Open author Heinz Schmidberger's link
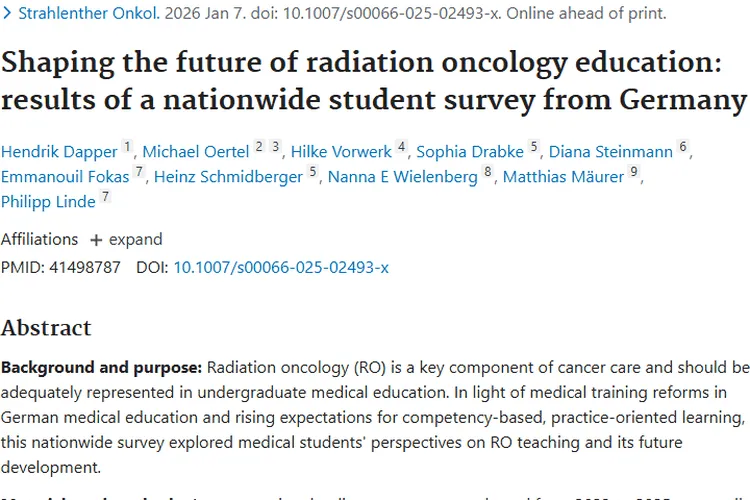The image size is (750, 500). [229, 177]
